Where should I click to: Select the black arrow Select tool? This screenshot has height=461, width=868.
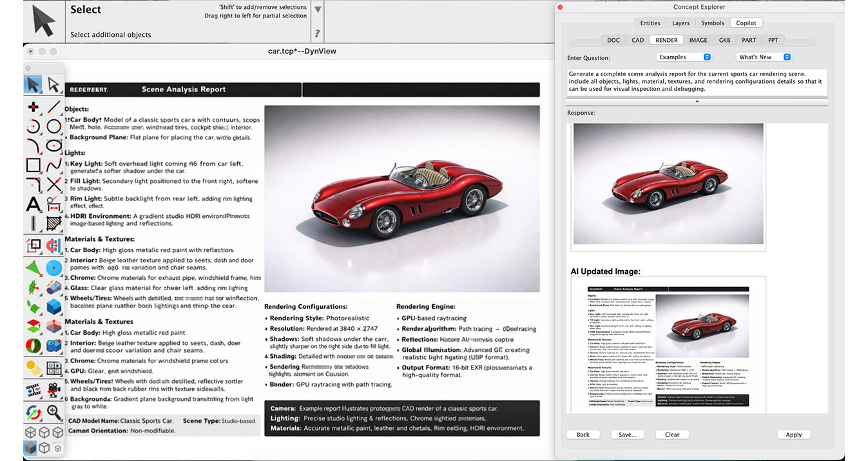click(33, 84)
